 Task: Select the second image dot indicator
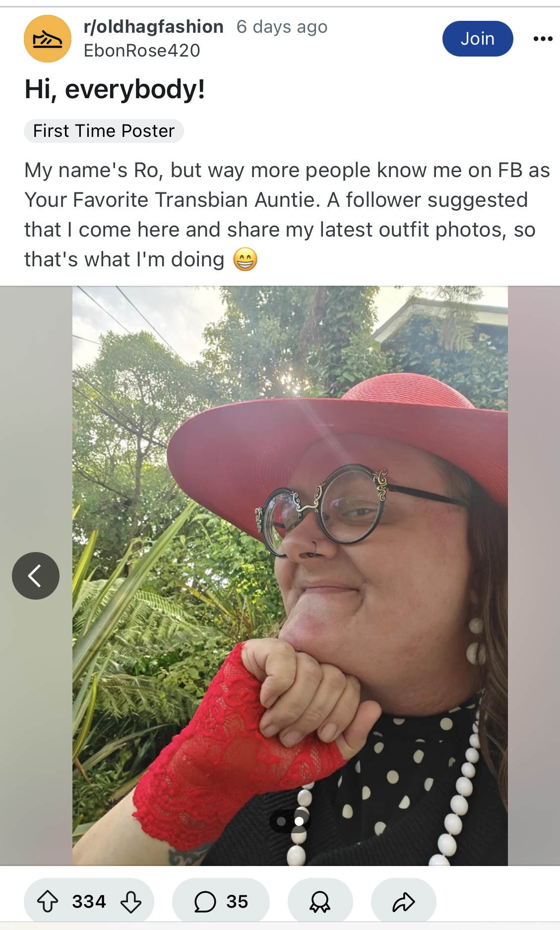click(x=299, y=821)
